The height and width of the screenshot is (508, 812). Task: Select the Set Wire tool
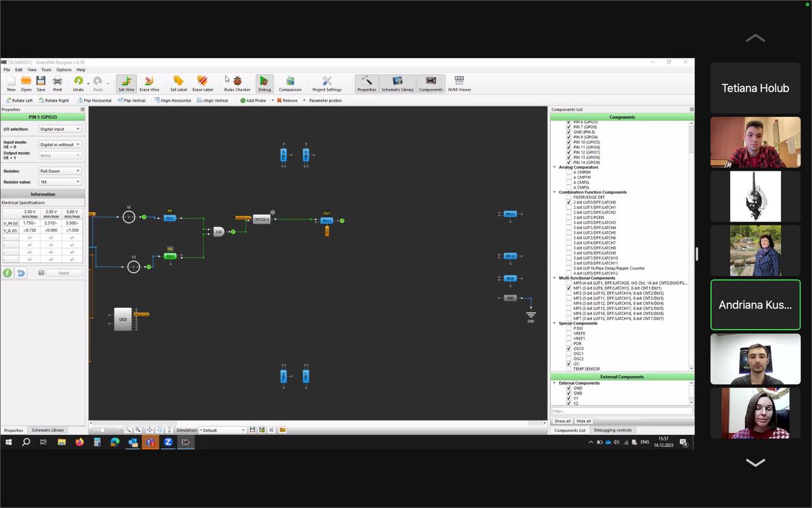pyautogui.click(x=126, y=83)
